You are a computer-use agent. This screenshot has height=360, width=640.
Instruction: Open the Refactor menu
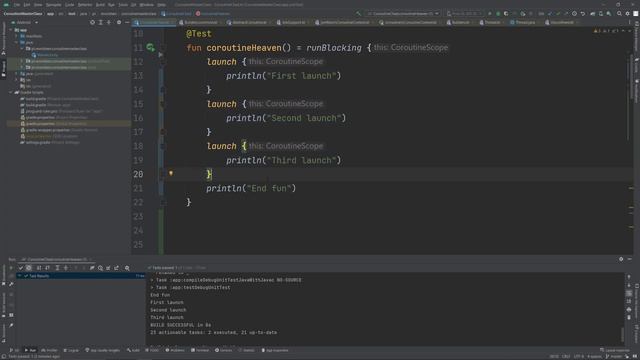coord(85,5)
